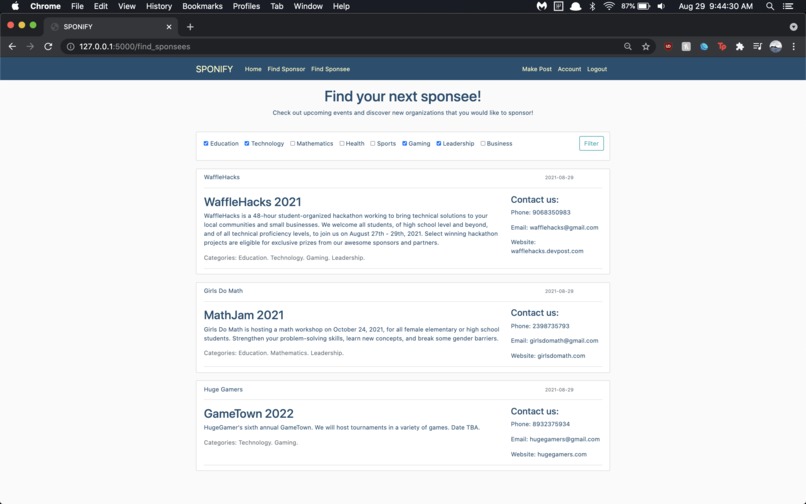The image size is (806, 504).
Task: Open the Chrome File menu
Action: tap(77, 6)
